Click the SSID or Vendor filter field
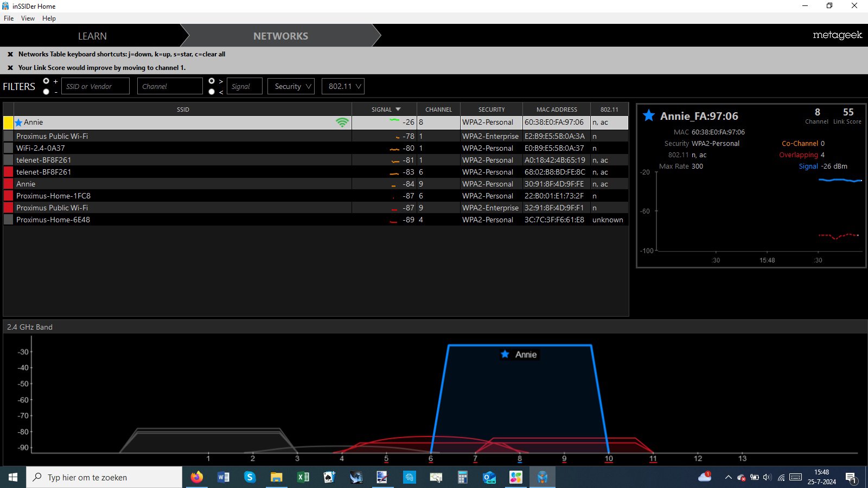868x488 pixels. (x=95, y=86)
